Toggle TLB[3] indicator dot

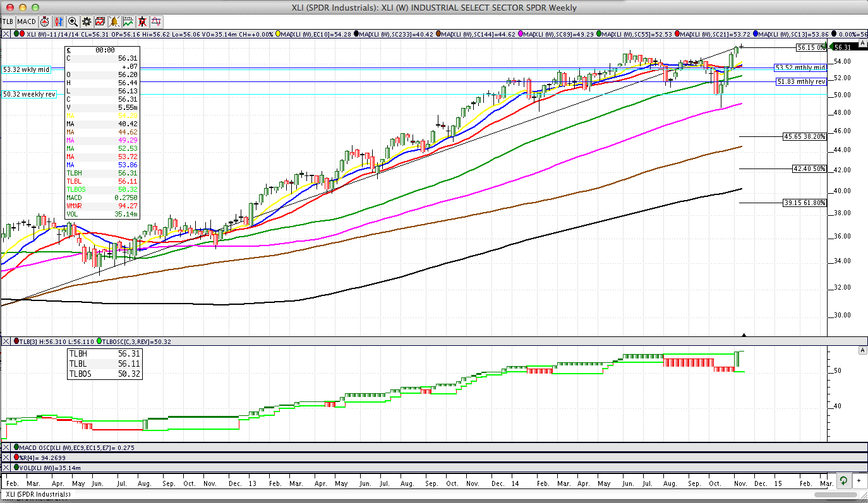[x=15, y=341]
